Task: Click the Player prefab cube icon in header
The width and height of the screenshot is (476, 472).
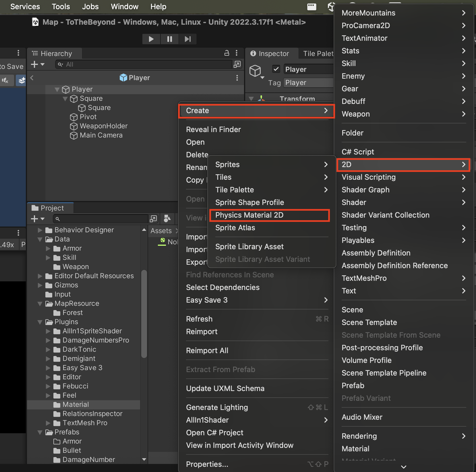Action: pyautogui.click(x=123, y=78)
